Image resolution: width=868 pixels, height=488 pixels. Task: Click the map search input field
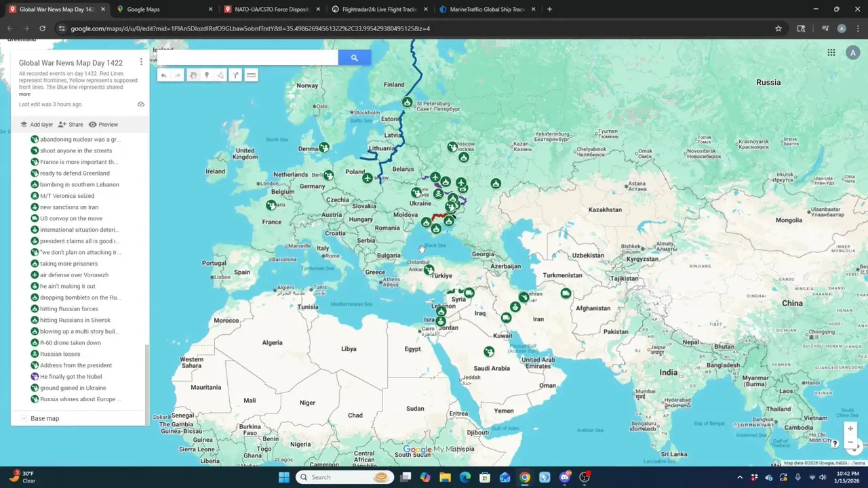248,58
